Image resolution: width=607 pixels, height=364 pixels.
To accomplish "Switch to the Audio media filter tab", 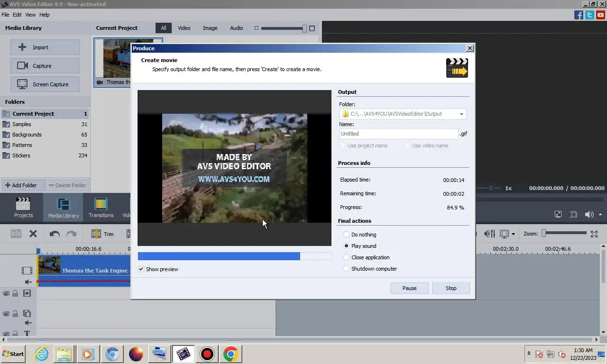I will pos(237,28).
